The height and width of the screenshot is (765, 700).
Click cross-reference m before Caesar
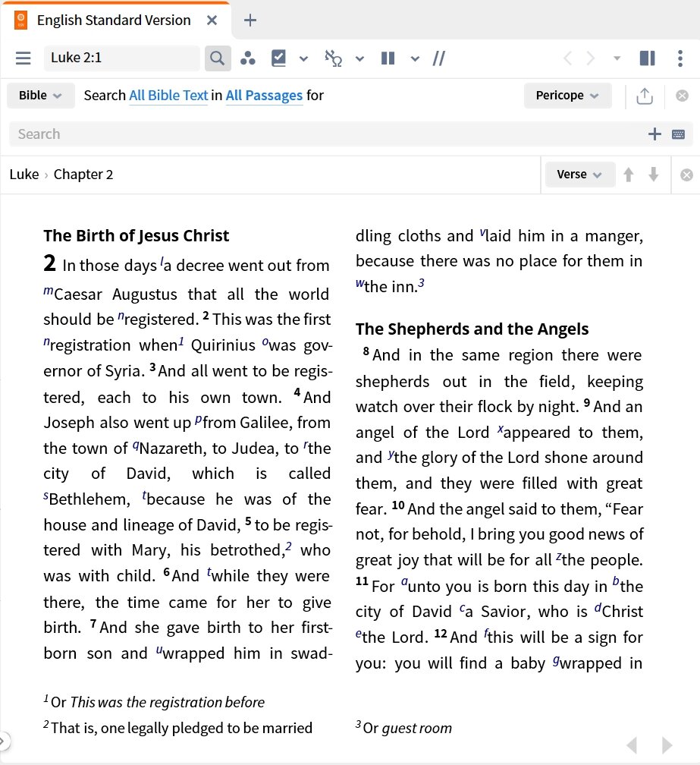coord(49,290)
